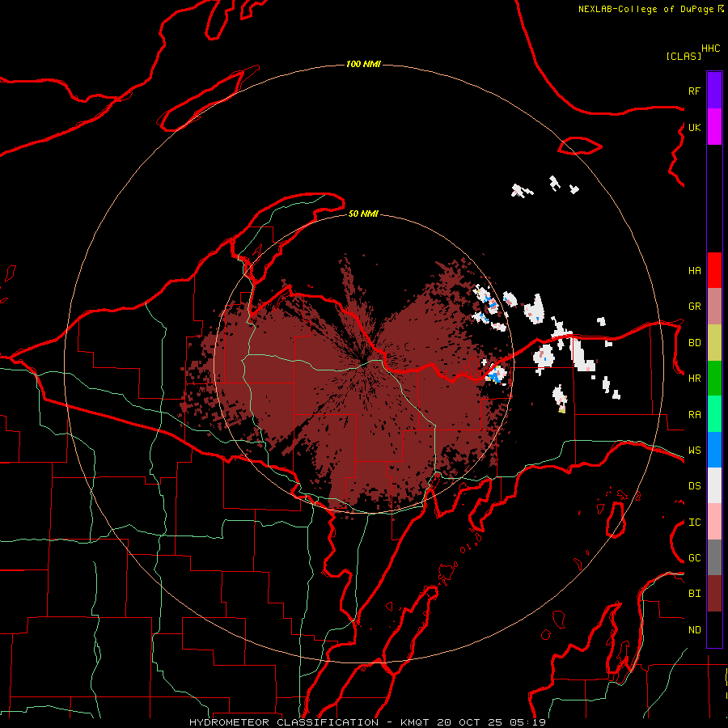Click the RF purple legend swatch
Image resolution: width=728 pixels, height=728 pixels.
pos(714,91)
